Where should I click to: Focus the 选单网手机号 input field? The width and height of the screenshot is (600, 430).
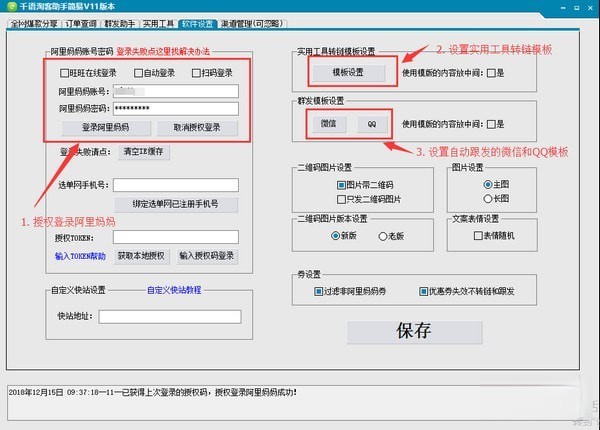[174, 185]
